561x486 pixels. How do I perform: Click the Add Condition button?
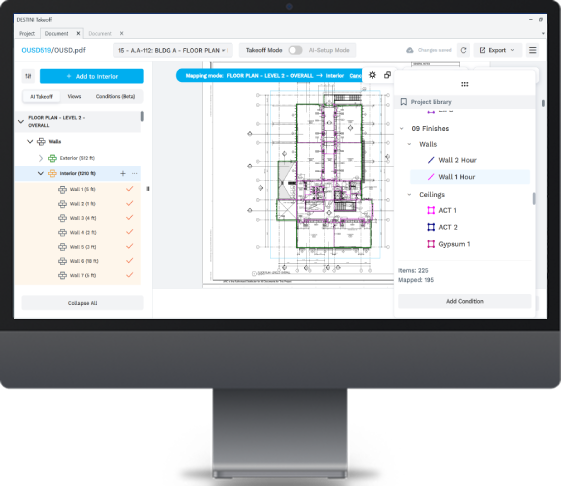click(465, 301)
